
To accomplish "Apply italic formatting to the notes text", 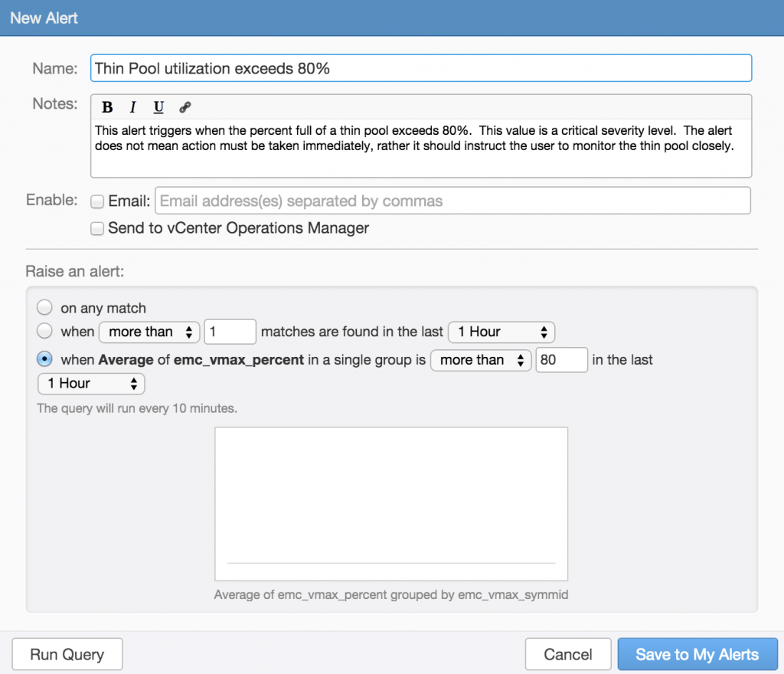I will pos(132,107).
